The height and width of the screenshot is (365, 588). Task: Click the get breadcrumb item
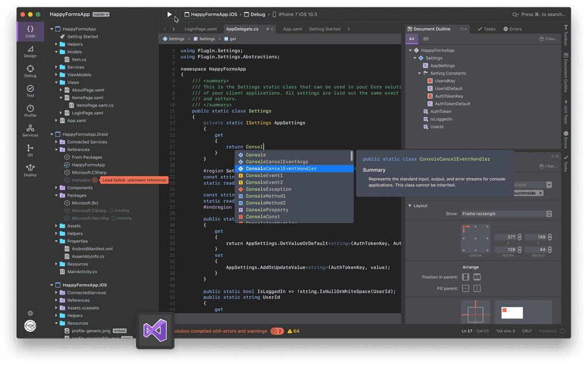click(230, 39)
